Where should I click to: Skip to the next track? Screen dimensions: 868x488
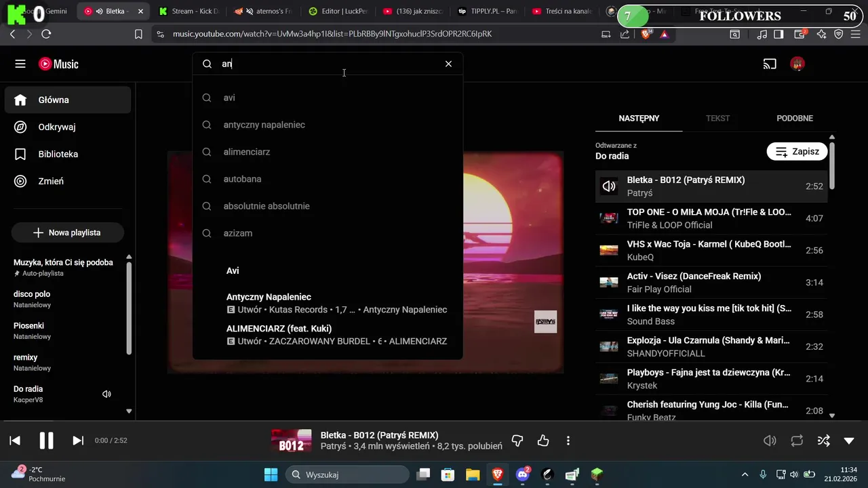(x=78, y=441)
